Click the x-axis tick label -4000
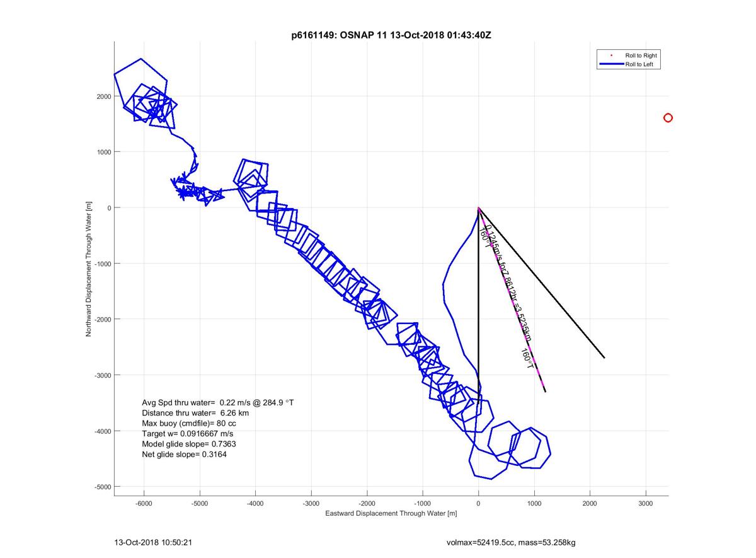The height and width of the screenshot is (558, 756). [x=256, y=503]
